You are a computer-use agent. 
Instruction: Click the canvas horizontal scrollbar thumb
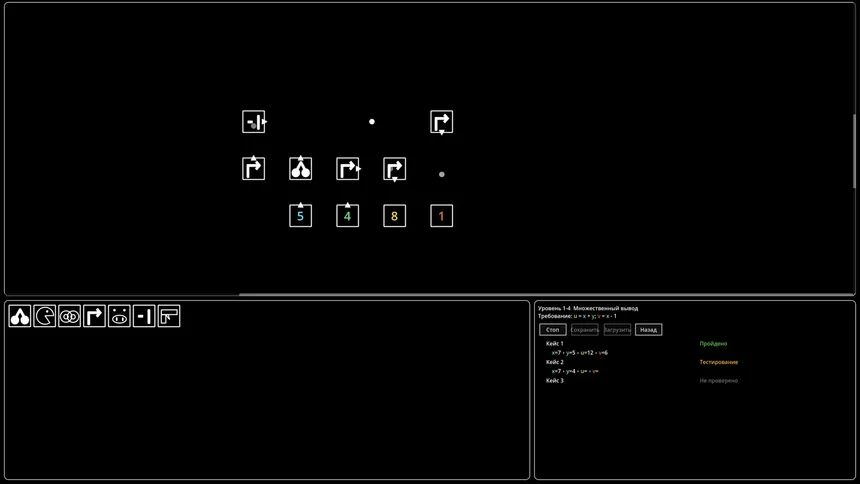click(x=546, y=295)
